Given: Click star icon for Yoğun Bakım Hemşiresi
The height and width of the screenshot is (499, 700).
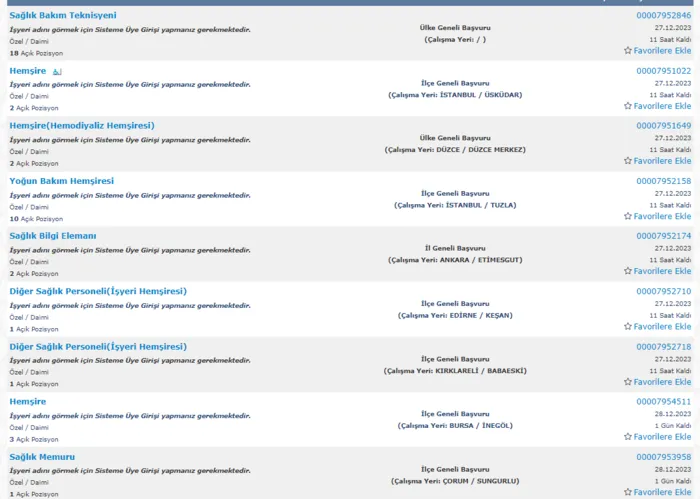Looking at the screenshot, I should pos(628,216).
